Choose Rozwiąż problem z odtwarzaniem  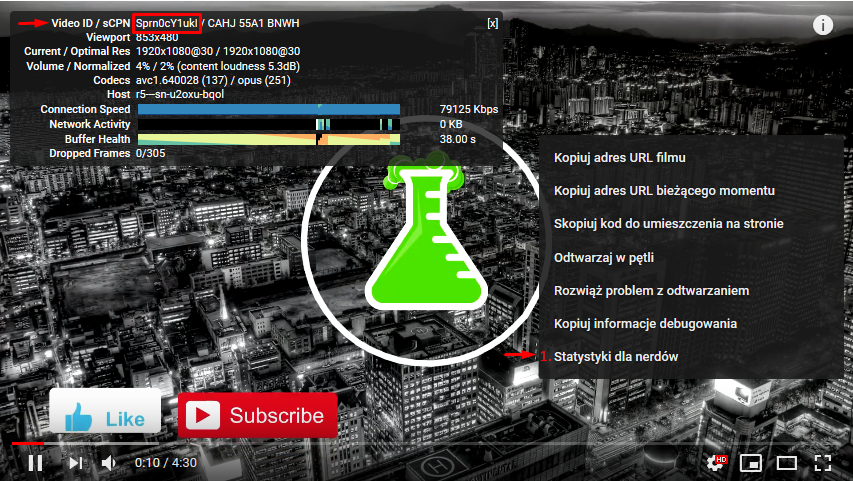(651, 291)
